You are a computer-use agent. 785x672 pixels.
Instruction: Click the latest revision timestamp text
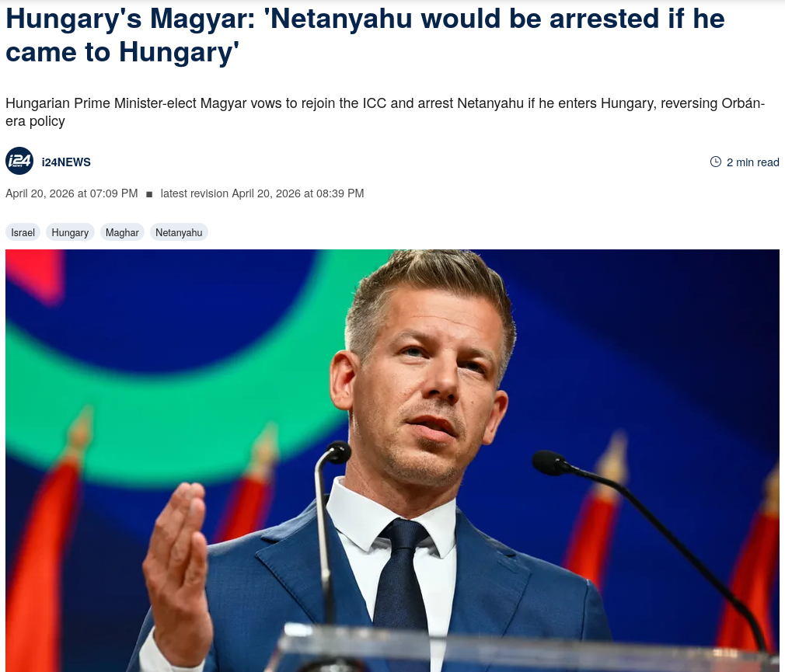pyautogui.click(x=263, y=193)
